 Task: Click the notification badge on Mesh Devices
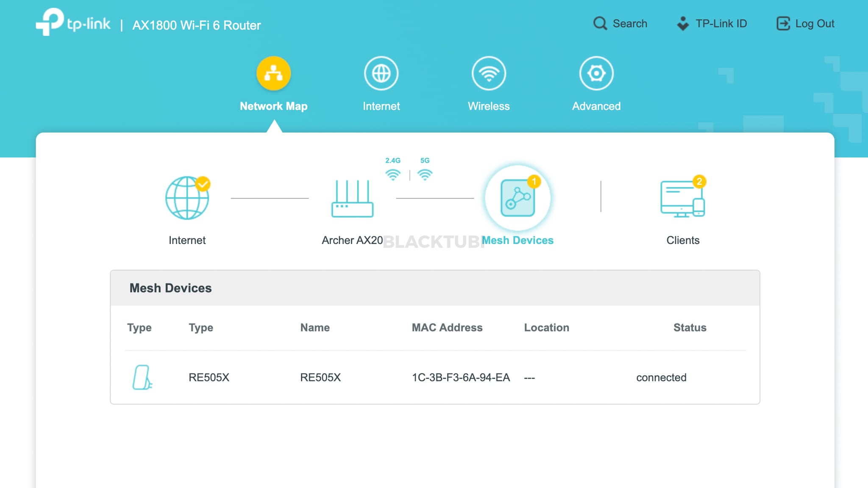[x=534, y=181]
